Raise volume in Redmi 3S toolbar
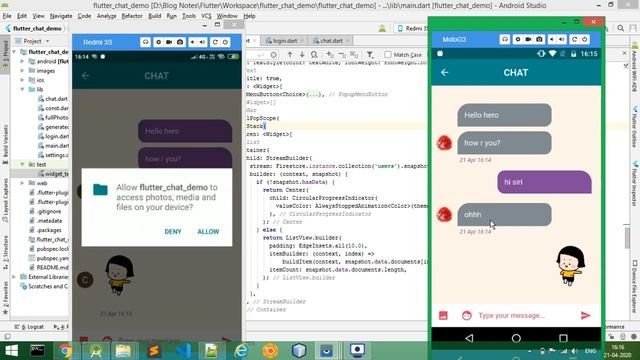Viewport: 640px width, 360px height. coord(202,42)
